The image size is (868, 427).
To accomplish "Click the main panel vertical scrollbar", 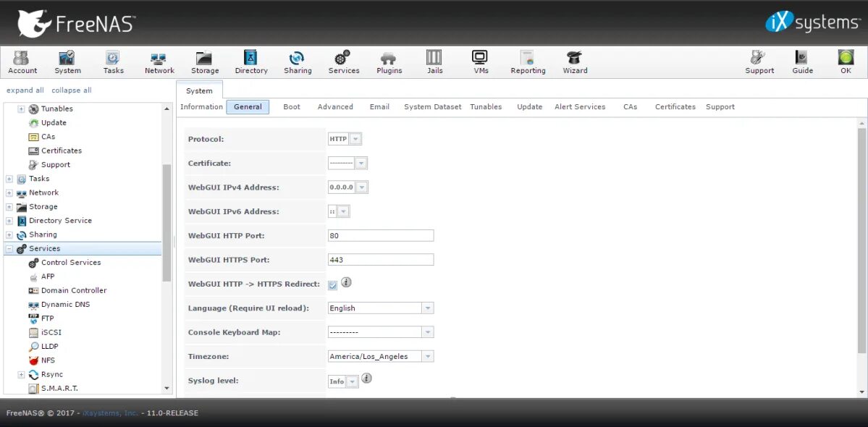I will (862, 240).
